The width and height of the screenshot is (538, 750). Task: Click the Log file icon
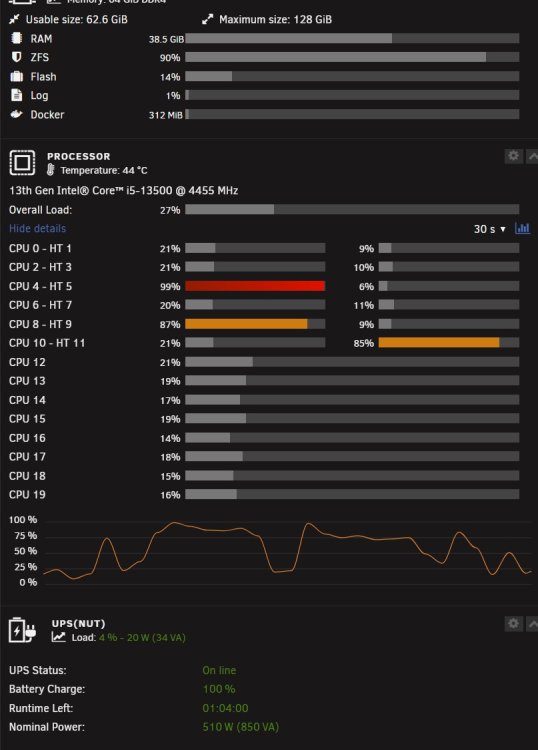pos(16,95)
